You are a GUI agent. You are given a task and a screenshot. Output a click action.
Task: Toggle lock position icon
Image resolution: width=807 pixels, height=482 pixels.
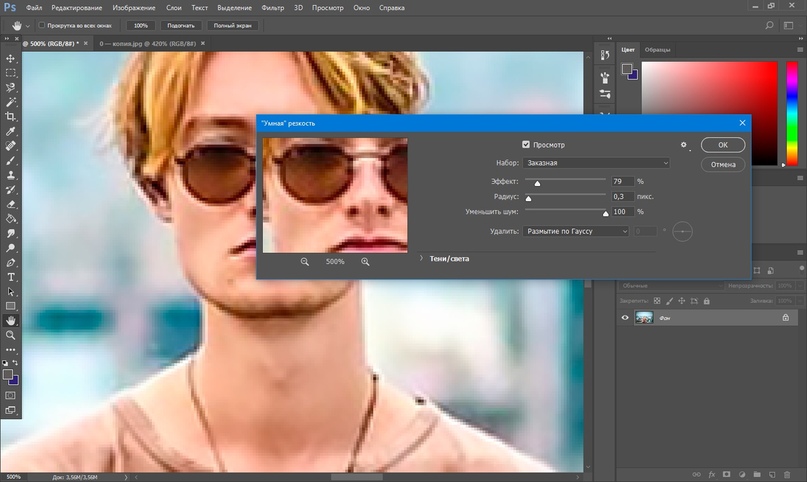tap(681, 301)
